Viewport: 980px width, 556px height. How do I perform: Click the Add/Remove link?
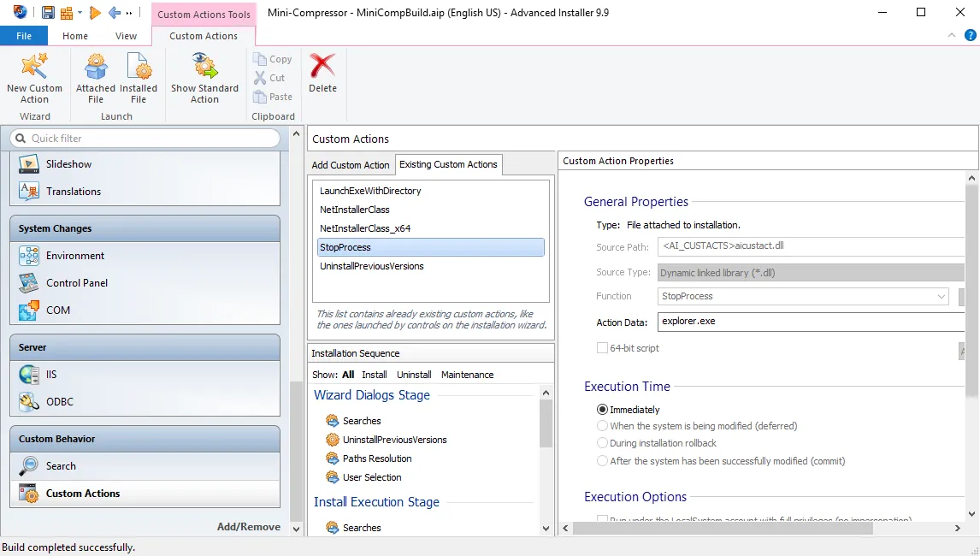pyautogui.click(x=249, y=527)
